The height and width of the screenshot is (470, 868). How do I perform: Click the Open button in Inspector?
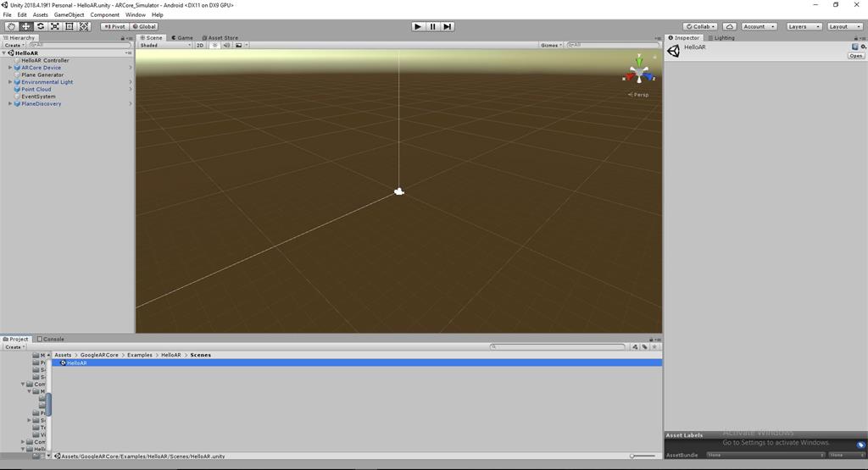pyautogui.click(x=856, y=56)
